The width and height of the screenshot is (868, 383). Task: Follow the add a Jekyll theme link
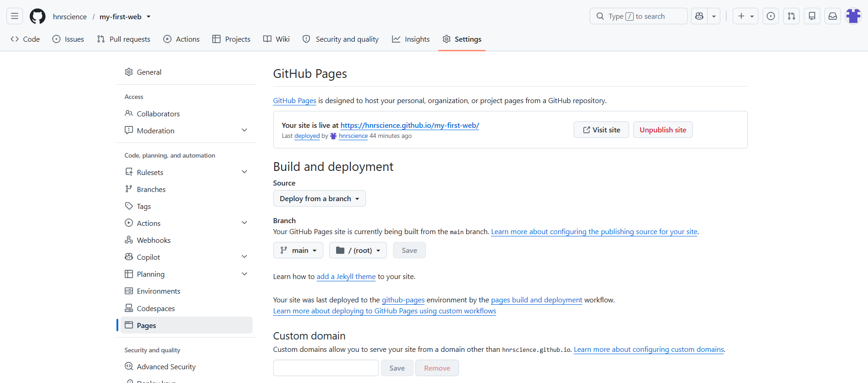point(346,277)
